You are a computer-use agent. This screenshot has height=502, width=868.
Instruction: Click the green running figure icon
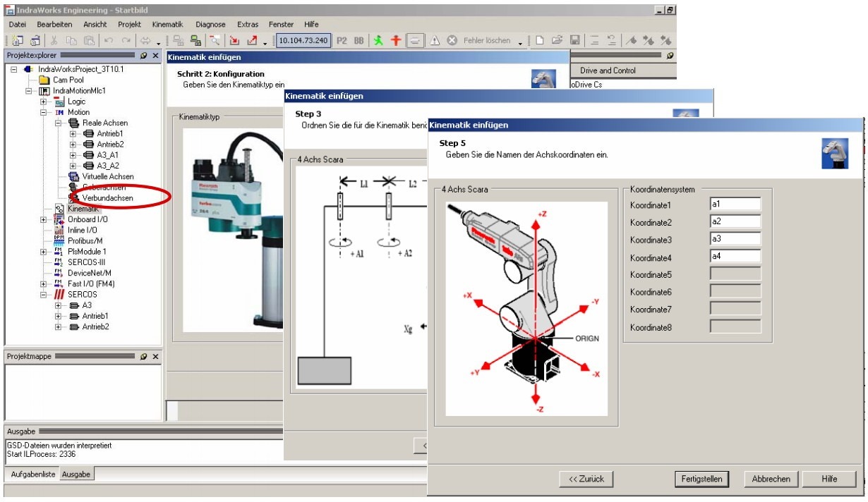pos(379,41)
